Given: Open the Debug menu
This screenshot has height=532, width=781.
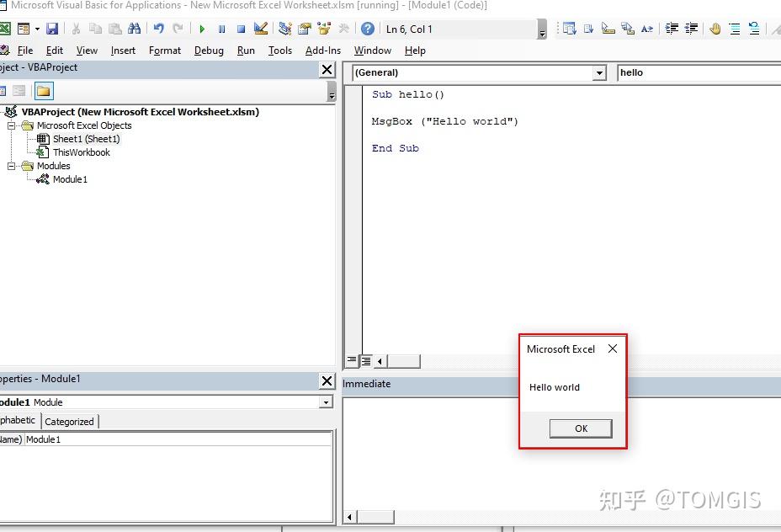Looking at the screenshot, I should (209, 51).
